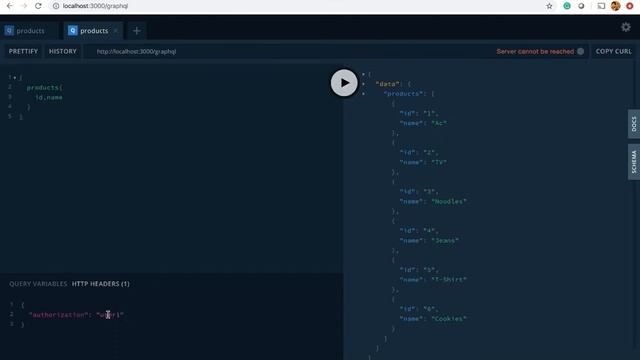
Task: Click product name "Cookies" in results
Action: (449, 319)
